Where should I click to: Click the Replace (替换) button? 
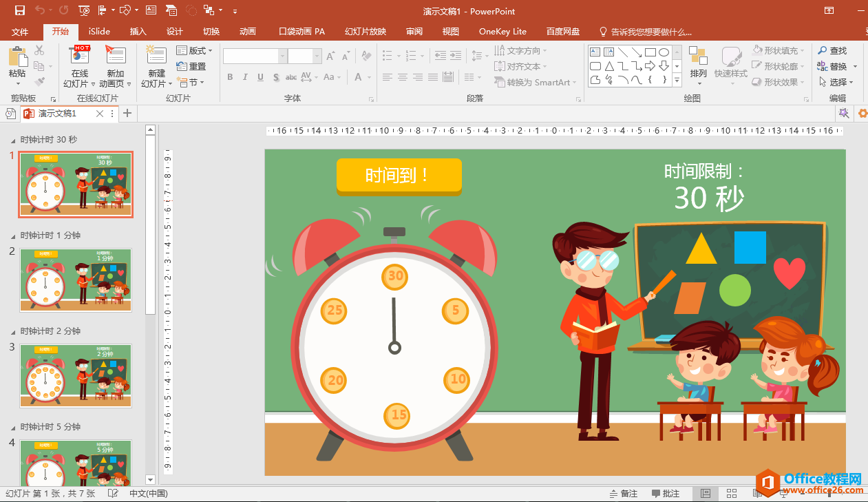pos(836,67)
